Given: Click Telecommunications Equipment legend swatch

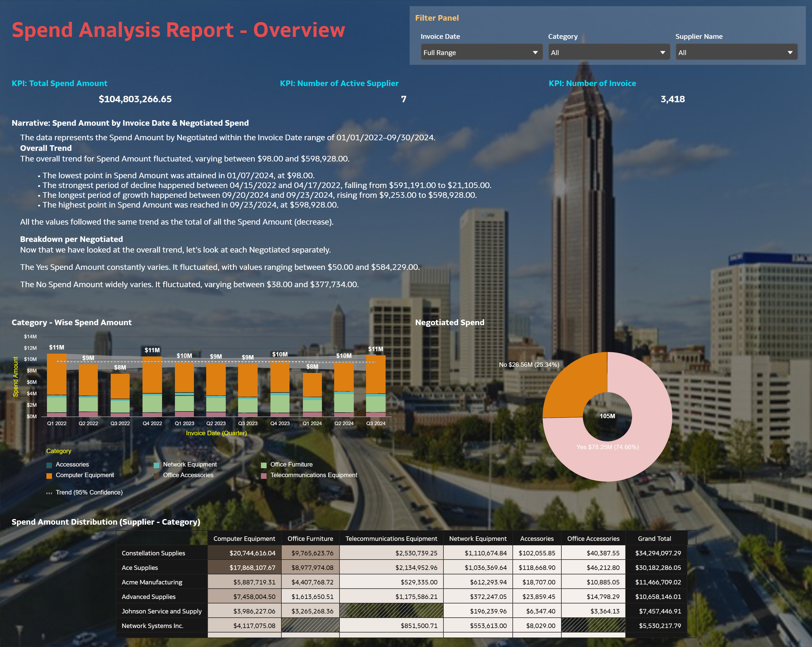Looking at the screenshot, I should click(x=264, y=476).
